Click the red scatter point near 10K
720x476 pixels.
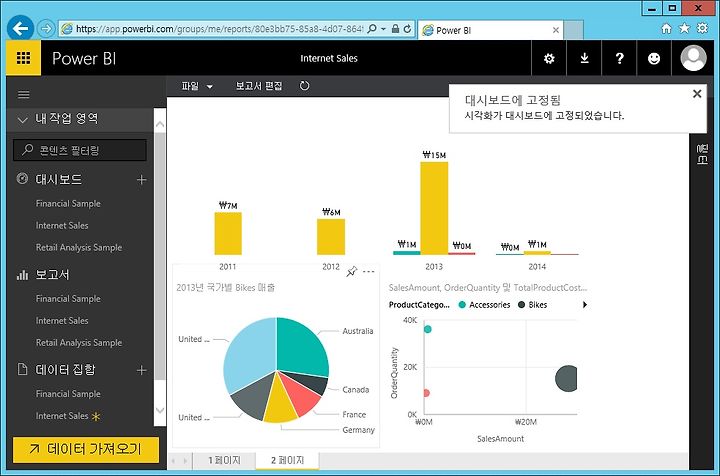[426, 393]
